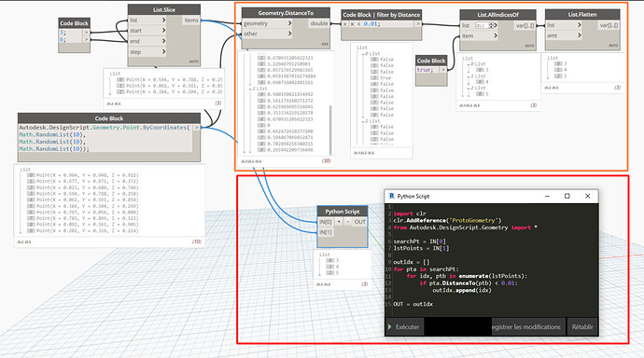
Task: Collapse first '0 List' in AllIndicesOf preview
Action: pos(469,64)
